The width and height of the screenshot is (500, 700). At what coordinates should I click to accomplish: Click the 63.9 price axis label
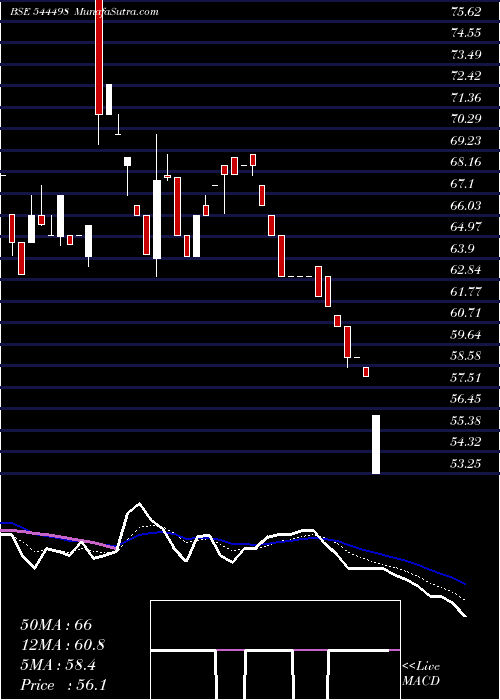(463, 248)
